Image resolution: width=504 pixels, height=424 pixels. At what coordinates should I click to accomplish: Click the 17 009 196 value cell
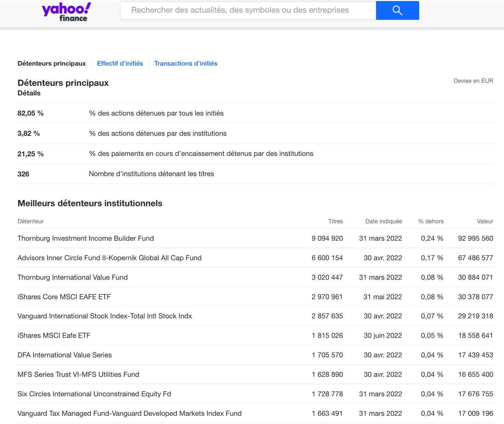476,413
